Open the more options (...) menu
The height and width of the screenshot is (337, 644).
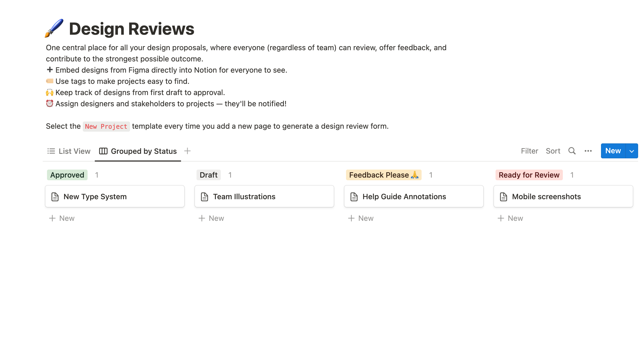[x=588, y=151]
